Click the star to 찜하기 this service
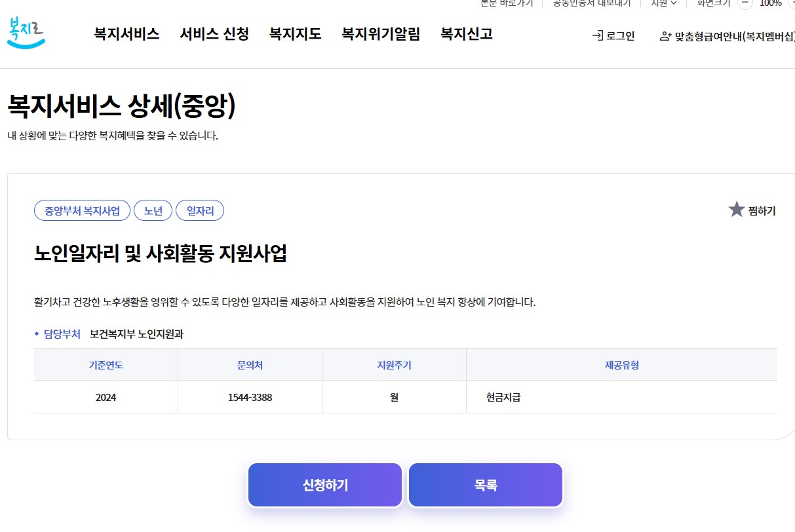795x532 pixels. [x=737, y=209]
